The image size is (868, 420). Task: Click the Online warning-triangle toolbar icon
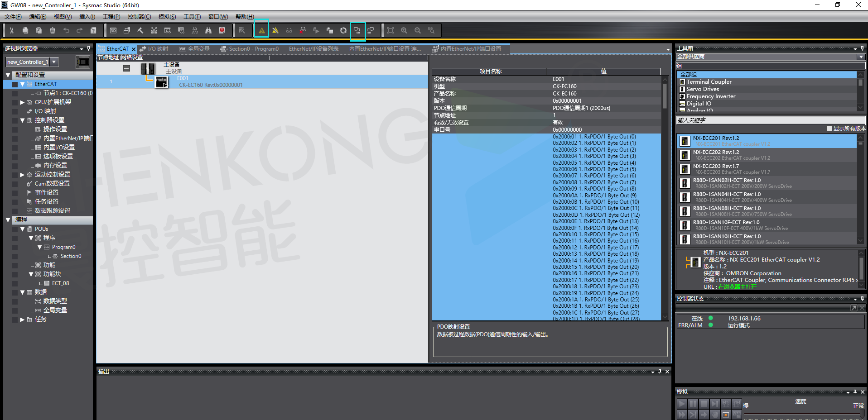[261, 30]
